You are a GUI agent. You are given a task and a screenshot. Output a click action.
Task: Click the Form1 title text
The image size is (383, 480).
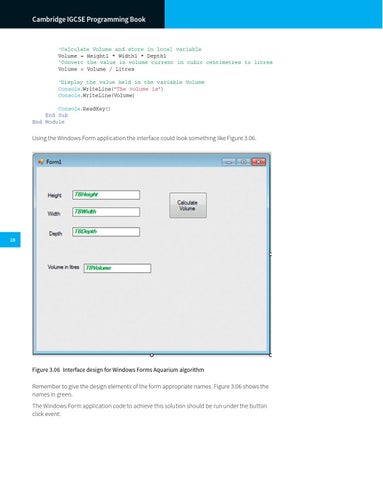pos(54,162)
